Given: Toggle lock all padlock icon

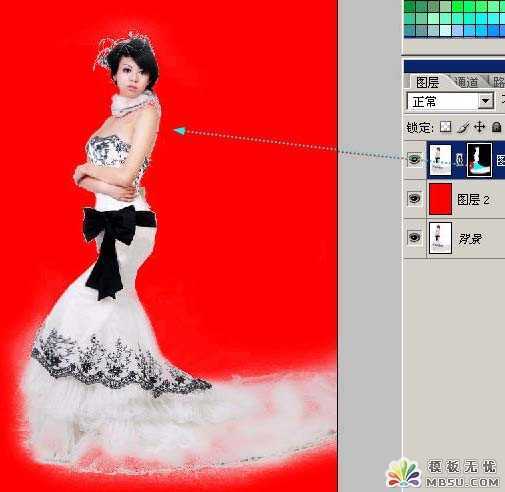Looking at the screenshot, I should (496, 127).
